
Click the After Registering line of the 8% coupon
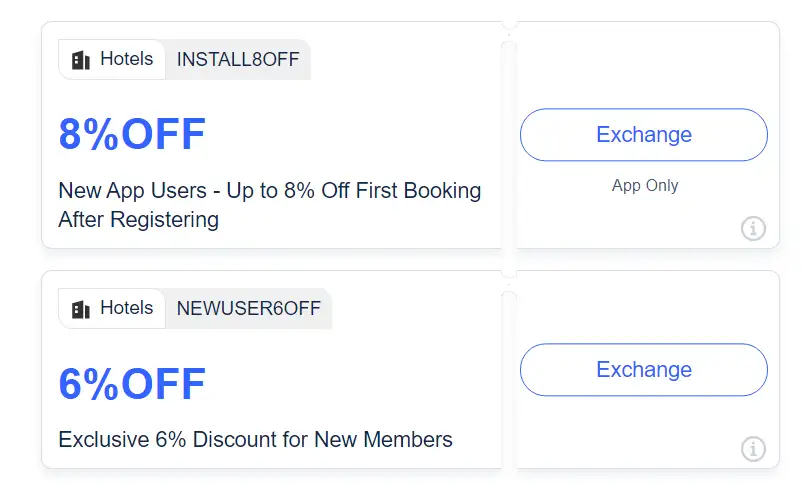tap(139, 219)
